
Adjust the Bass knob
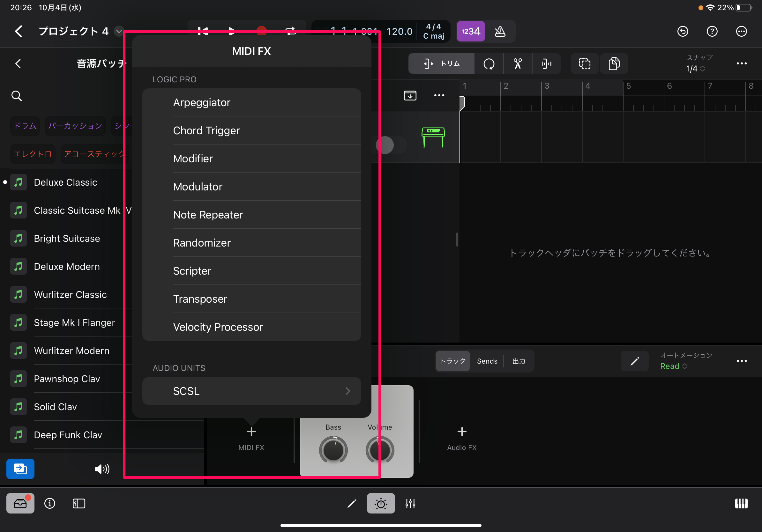tap(333, 450)
